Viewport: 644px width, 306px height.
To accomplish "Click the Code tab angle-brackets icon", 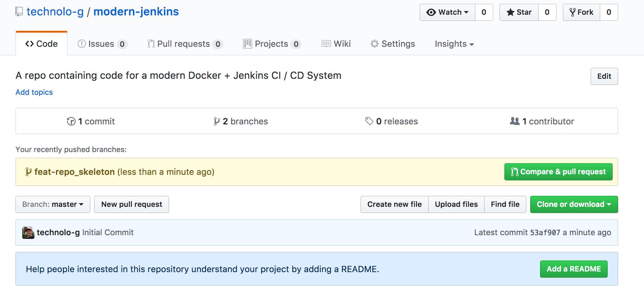I will coord(30,44).
